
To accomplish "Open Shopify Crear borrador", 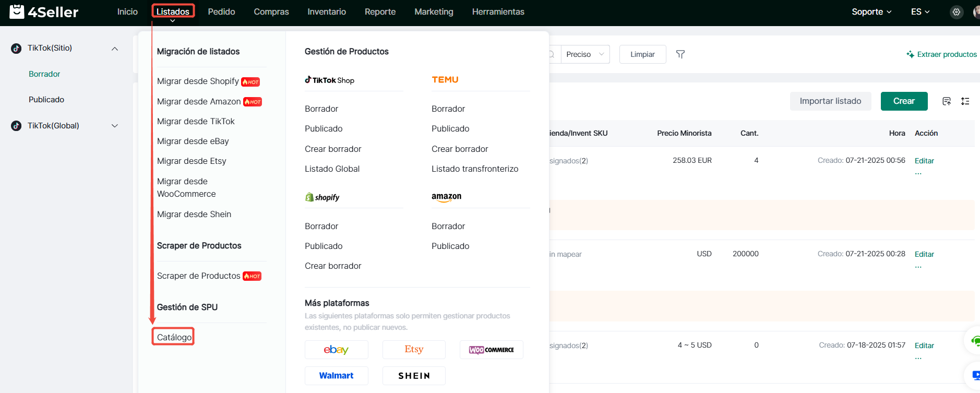I will [x=333, y=266].
